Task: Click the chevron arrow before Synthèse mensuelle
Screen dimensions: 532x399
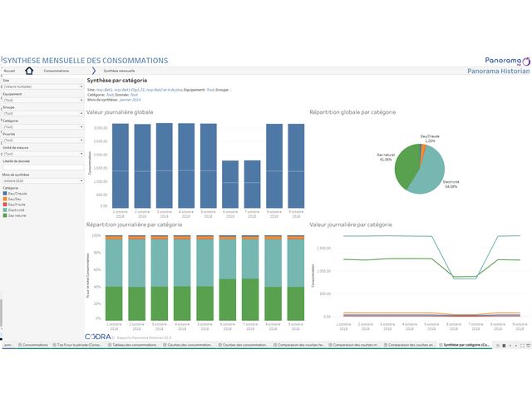Action: tap(95, 71)
